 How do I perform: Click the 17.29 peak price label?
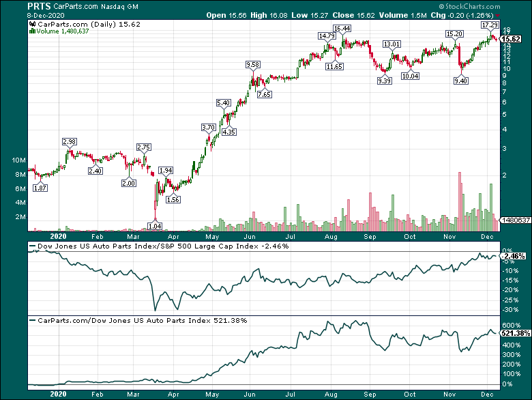pos(490,25)
